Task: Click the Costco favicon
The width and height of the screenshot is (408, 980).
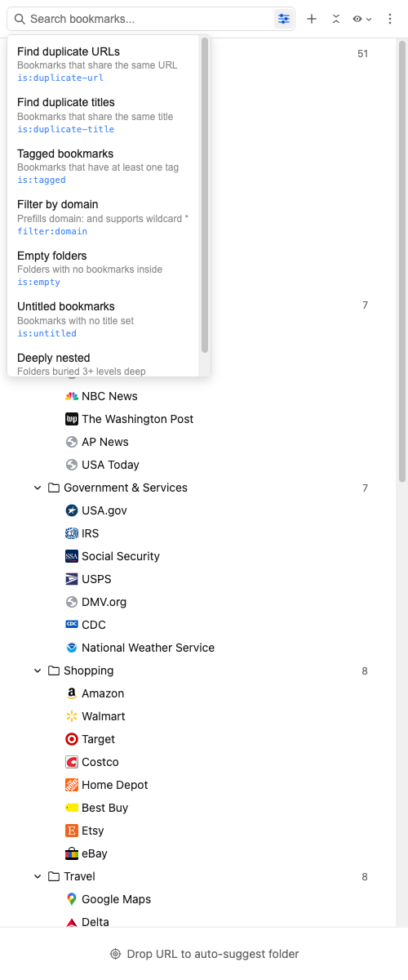Action: [72, 762]
